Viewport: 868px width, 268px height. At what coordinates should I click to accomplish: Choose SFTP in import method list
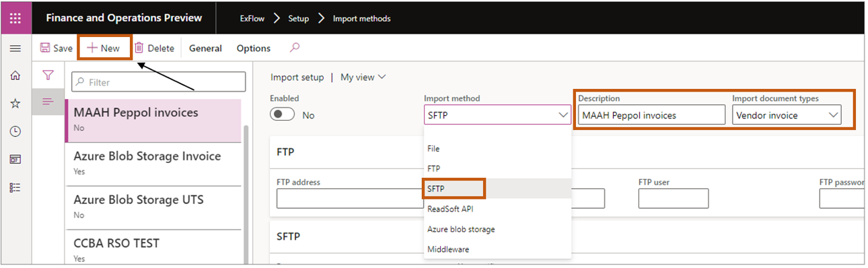pyautogui.click(x=498, y=189)
